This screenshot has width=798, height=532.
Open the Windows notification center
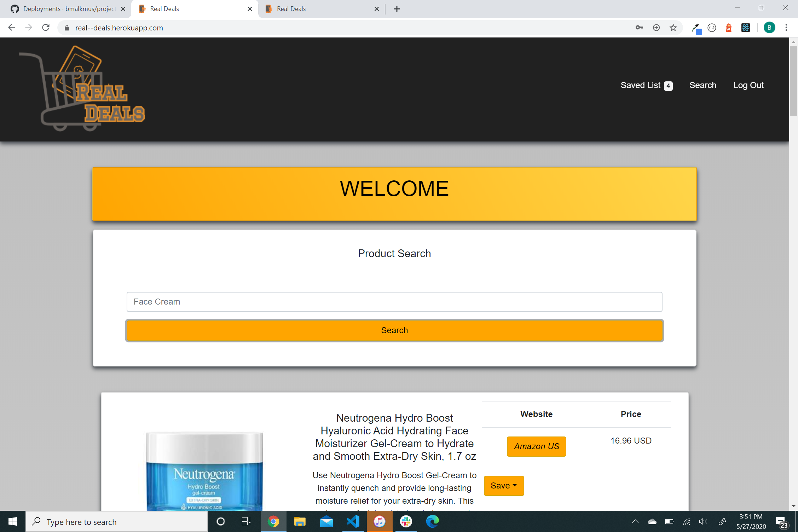click(x=781, y=522)
